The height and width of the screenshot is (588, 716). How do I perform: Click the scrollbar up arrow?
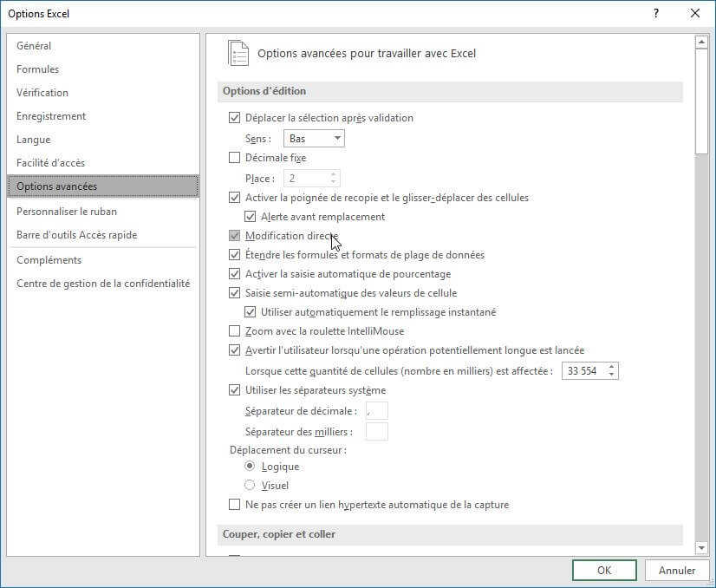coord(701,42)
